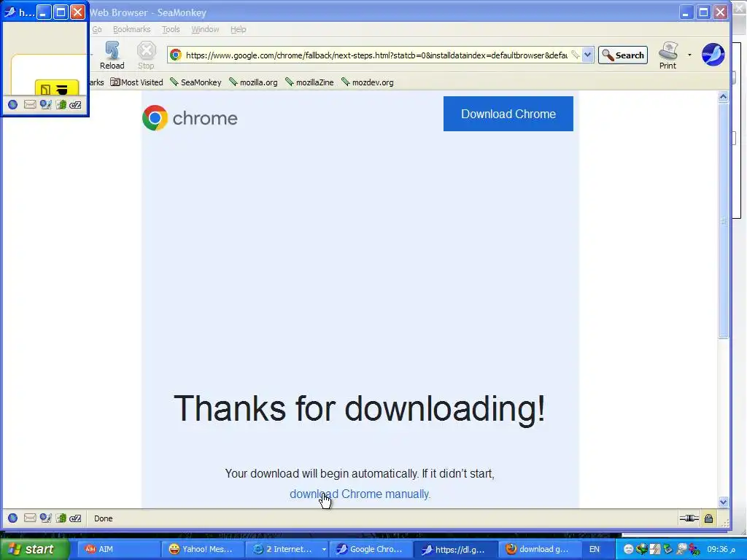Screen dimensions: 747x560
Task: Click inside the URL address field
Action: 376,55
